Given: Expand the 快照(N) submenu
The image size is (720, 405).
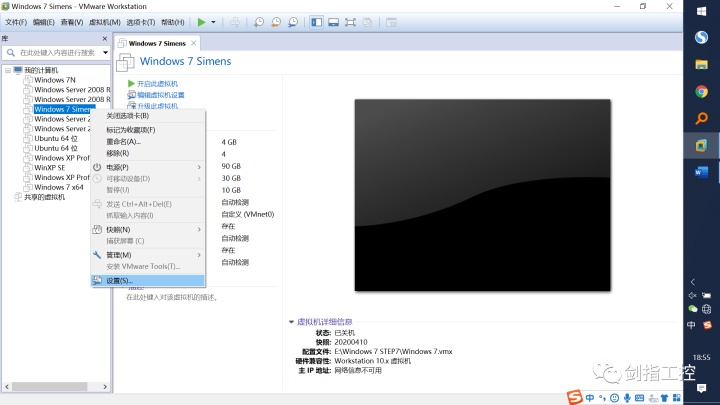Looking at the screenshot, I should coord(148,229).
